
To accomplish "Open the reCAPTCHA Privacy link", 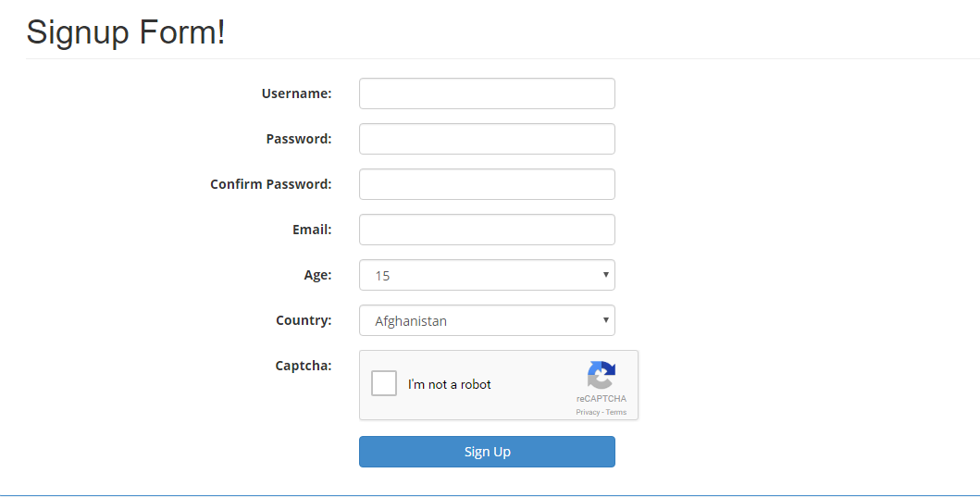I will point(588,412).
